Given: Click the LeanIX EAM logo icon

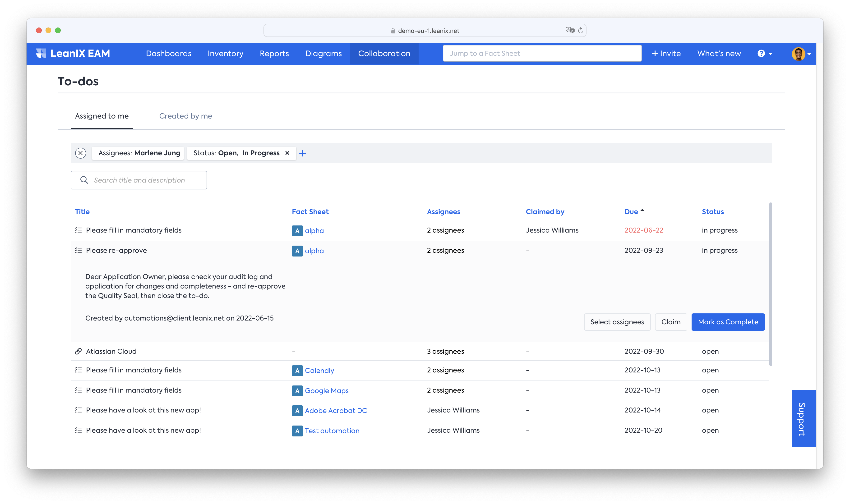Looking at the screenshot, I should (41, 53).
